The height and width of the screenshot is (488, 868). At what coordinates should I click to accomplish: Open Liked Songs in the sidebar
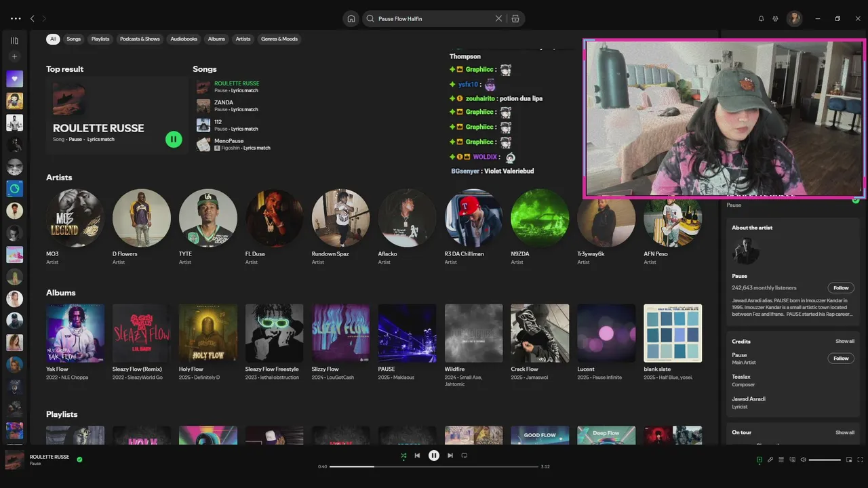(x=14, y=79)
